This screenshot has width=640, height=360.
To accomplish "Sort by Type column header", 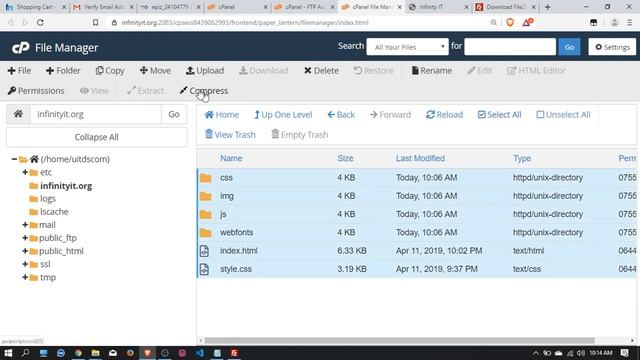I will pyautogui.click(x=522, y=158).
